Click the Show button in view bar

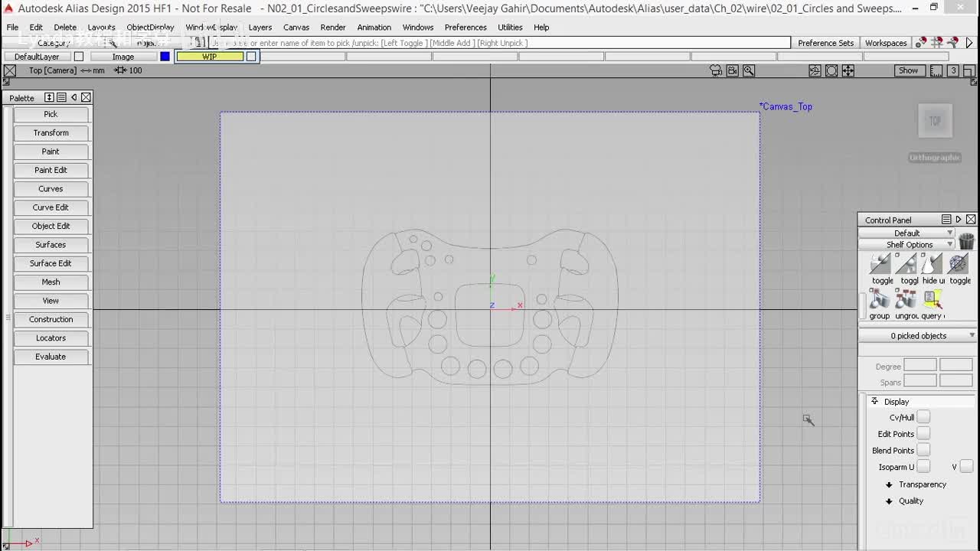point(908,70)
